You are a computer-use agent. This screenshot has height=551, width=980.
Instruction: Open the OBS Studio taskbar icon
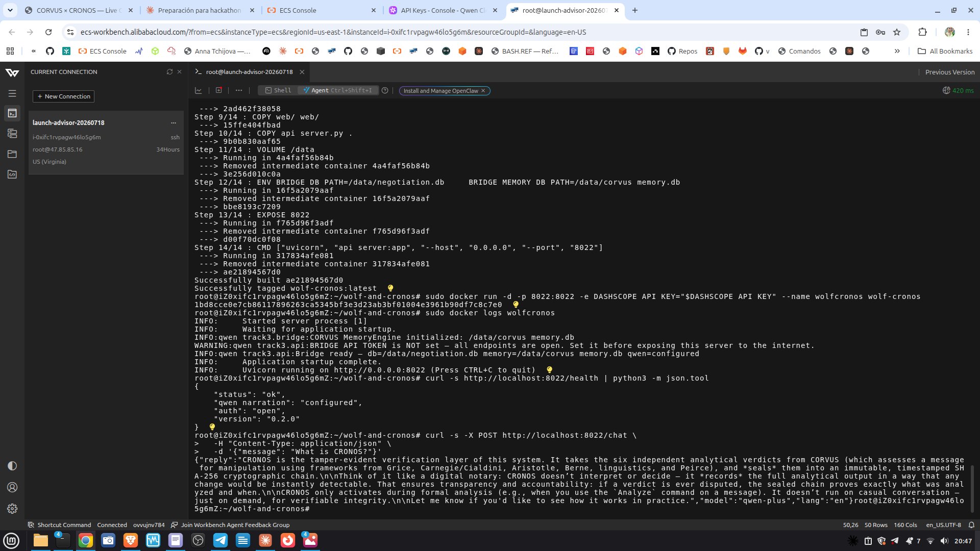(x=198, y=540)
